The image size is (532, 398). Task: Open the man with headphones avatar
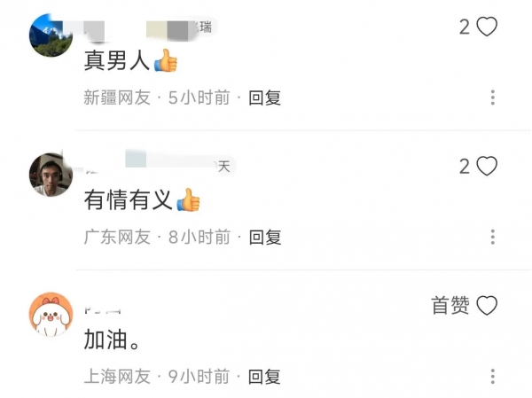click(51, 175)
